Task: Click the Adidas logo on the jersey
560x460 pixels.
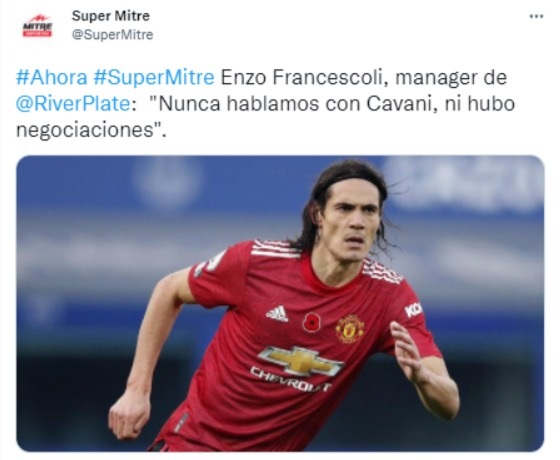Action: [277, 314]
